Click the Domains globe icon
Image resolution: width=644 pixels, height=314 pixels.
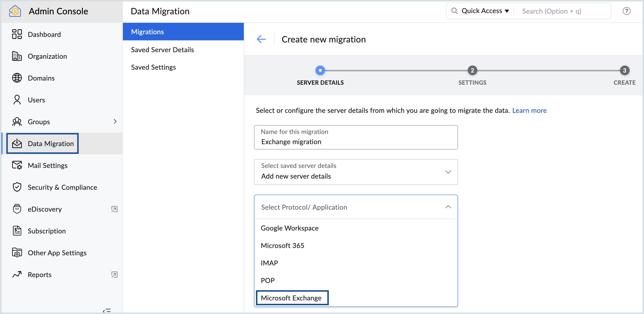click(x=17, y=78)
